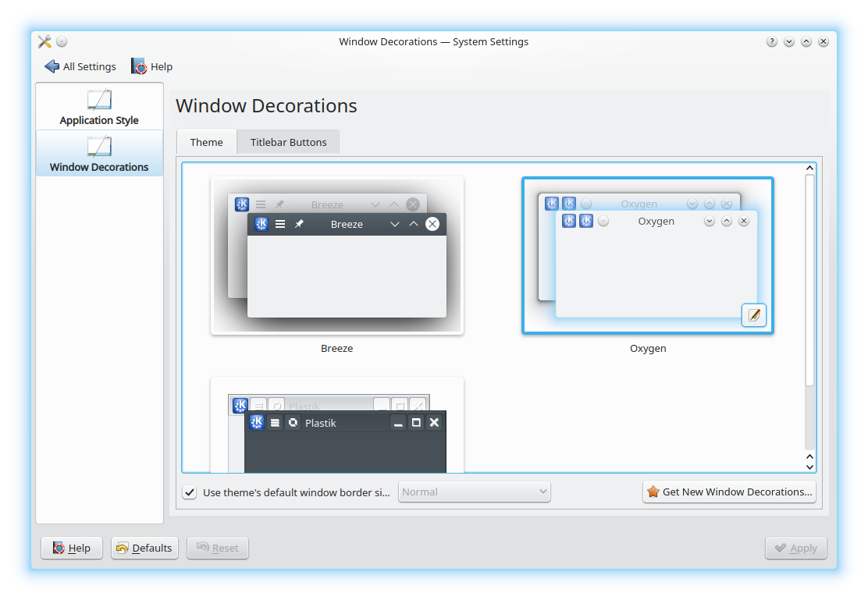868x600 pixels.
Task: Click the close X in the Breeze preview
Action: tap(432, 224)
